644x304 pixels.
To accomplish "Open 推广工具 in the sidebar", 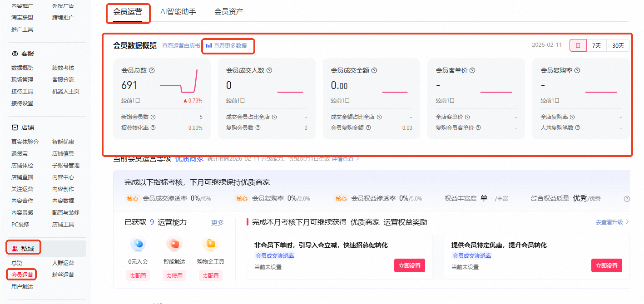I will coord(22,29).
